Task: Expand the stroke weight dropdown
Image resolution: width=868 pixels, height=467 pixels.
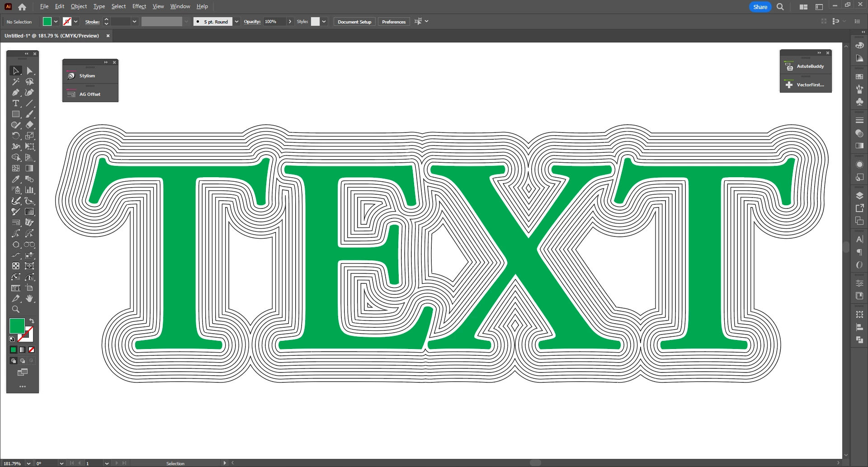Action: (x=134, y=22)
